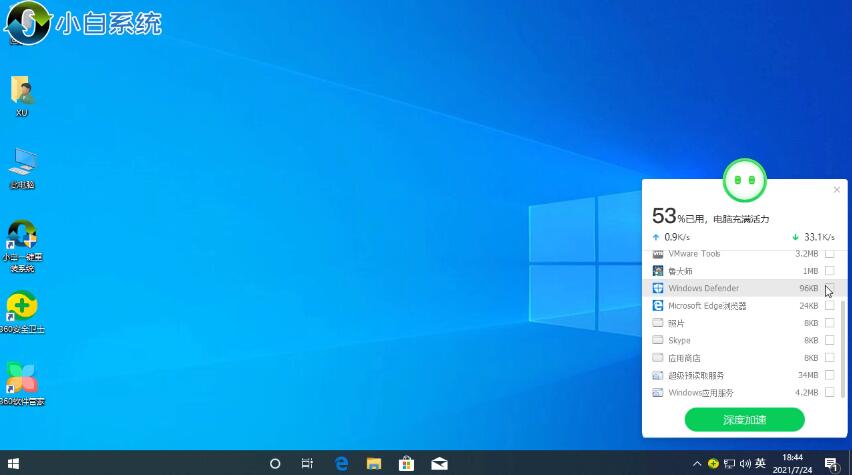Check the Windows Defender checkbox

(x=829, y=288)
